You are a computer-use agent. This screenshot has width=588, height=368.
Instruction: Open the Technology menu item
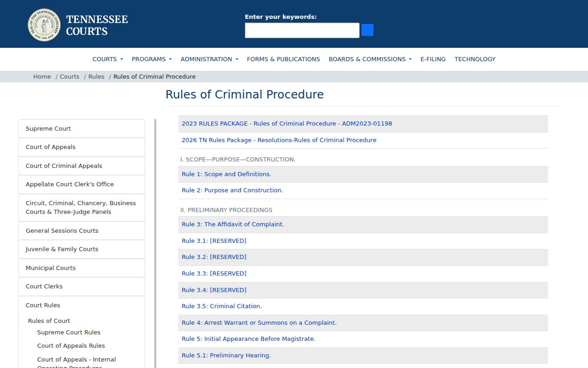[x=475, y=59]
